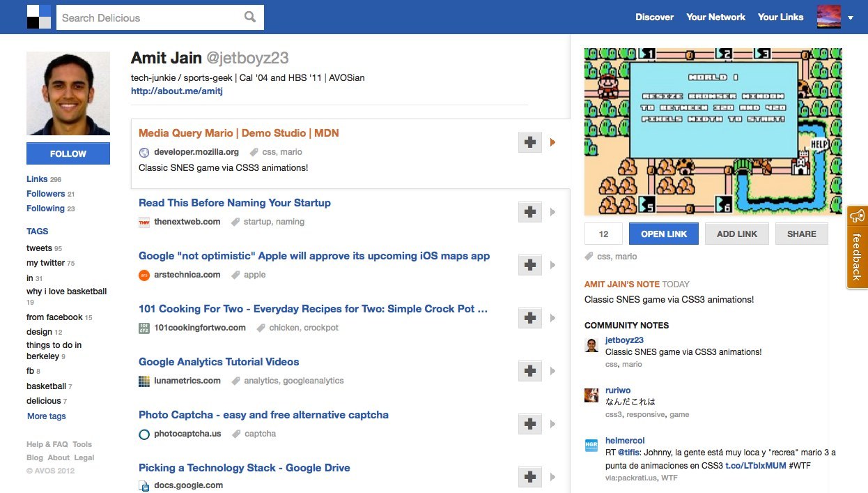Click plus icon for Photo Captcha link

click(530, 424)
